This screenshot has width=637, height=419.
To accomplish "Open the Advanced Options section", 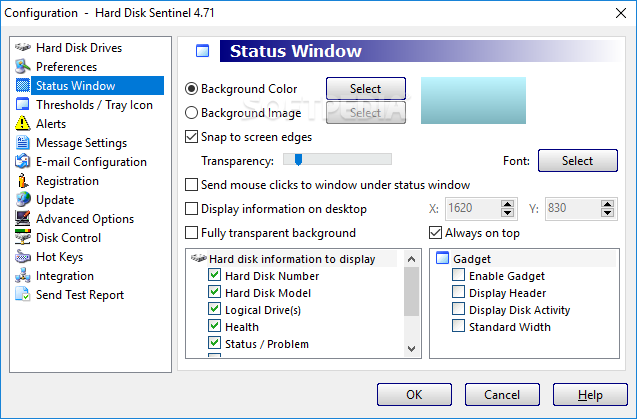I will click(x=85, y=219).
